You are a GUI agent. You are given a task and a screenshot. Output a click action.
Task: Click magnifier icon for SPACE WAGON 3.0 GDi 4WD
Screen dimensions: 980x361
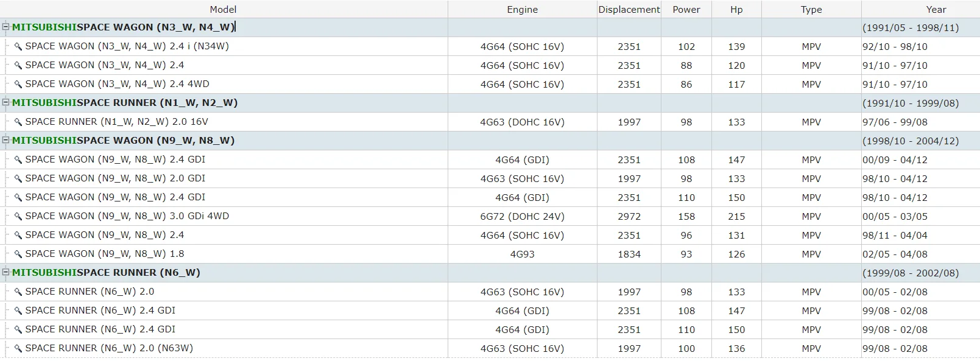pos(18,217)
